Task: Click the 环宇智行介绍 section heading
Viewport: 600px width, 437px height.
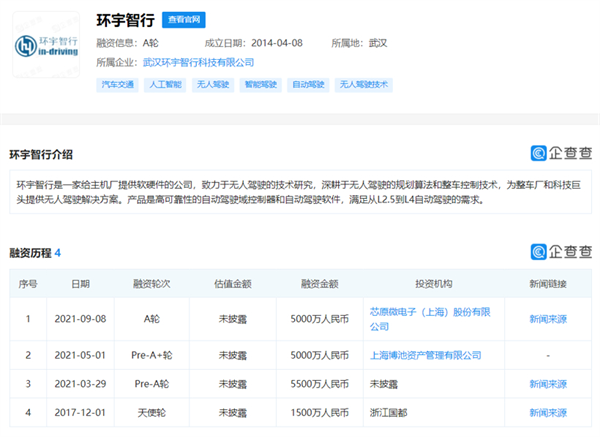Action: coord(40,154)
